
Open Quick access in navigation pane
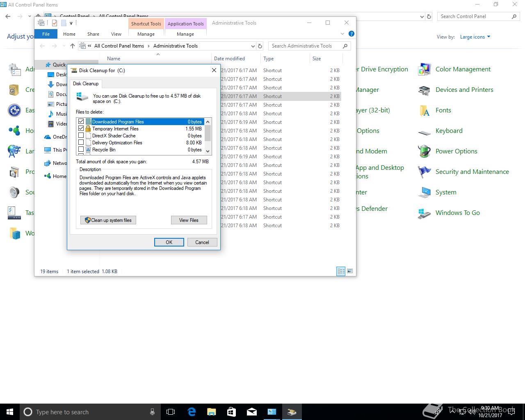[x=59, y=65]
